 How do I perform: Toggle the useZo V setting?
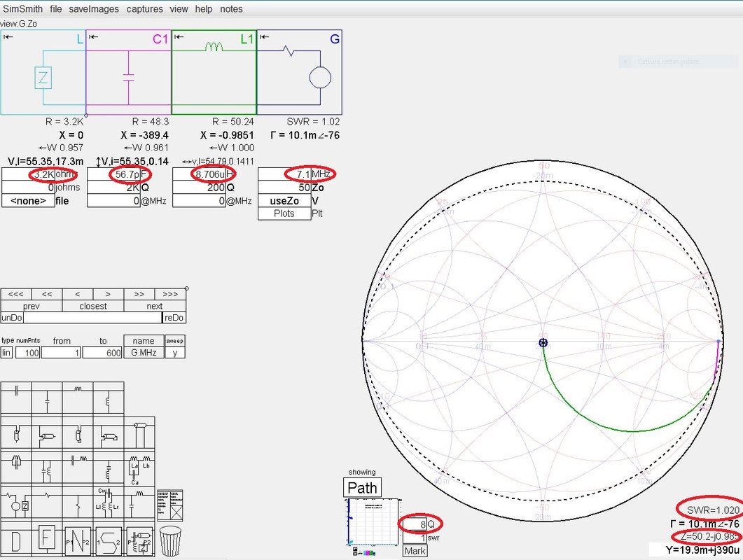(284, 201)
